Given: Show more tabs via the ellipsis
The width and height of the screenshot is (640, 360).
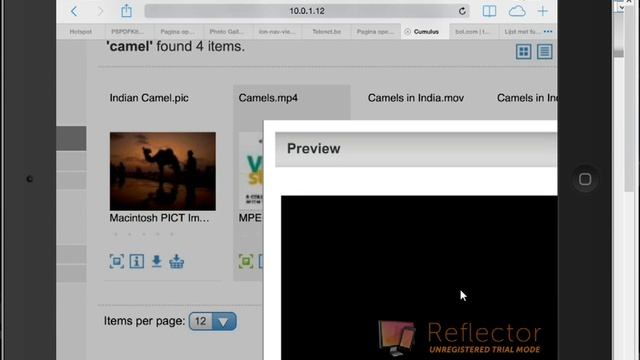Looking at the screenshot, I should [548, 31].
